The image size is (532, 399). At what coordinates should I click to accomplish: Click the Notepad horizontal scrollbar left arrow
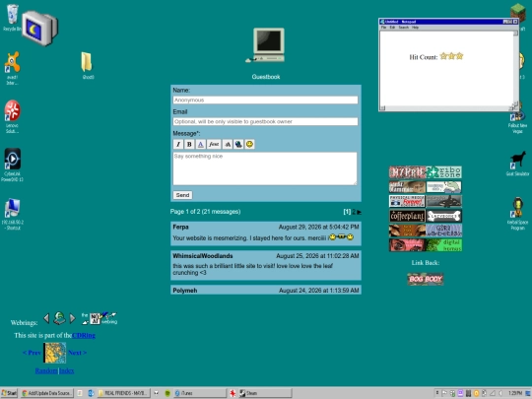tap(382, 108)
